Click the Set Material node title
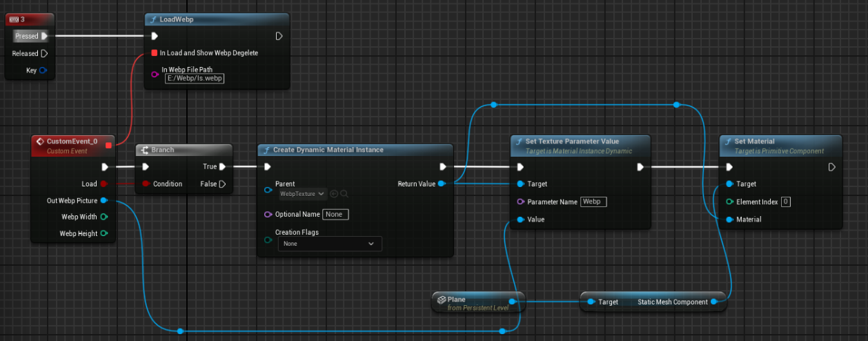The height and width of the screenshot is (341, 868). pos(754,142)
